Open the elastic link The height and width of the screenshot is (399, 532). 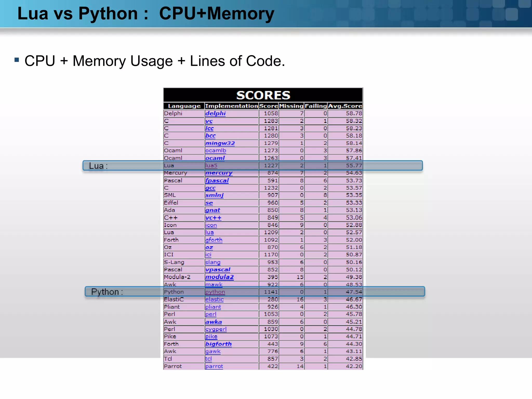[214, 300]
